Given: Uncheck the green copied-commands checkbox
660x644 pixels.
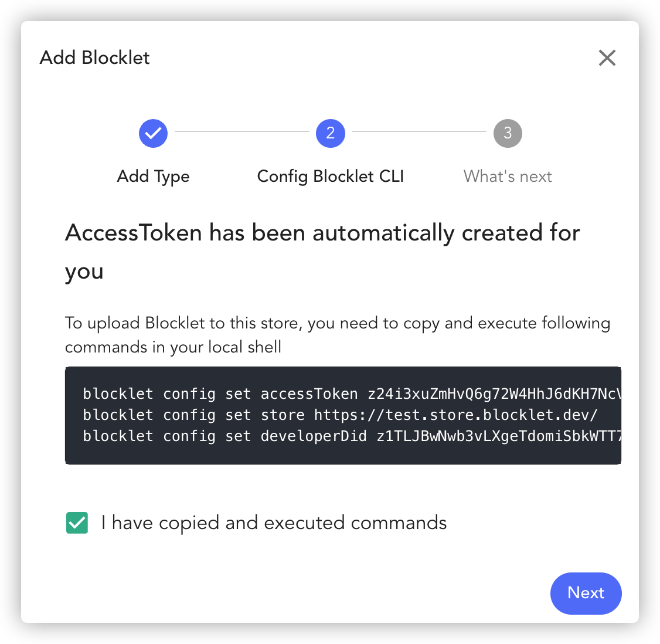Looking at the screenshot, I should point(77,523).
